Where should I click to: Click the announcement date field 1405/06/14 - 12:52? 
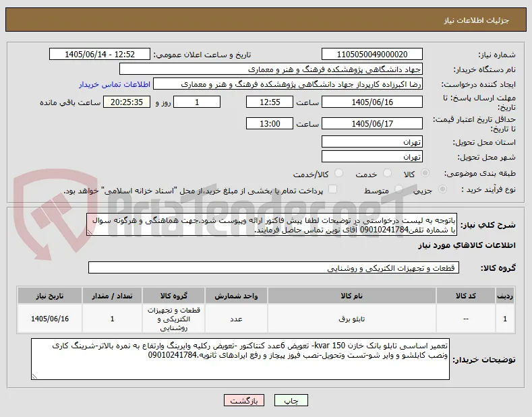100,55
